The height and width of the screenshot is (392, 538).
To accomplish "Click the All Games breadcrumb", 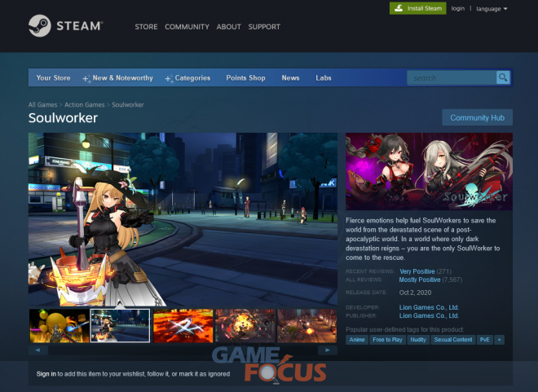I will tap(43, 104).
